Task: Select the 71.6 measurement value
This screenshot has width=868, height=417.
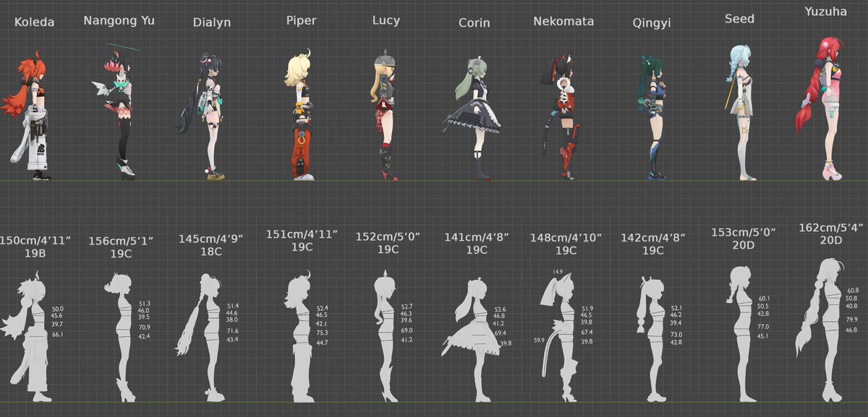Action: [232, 330]
